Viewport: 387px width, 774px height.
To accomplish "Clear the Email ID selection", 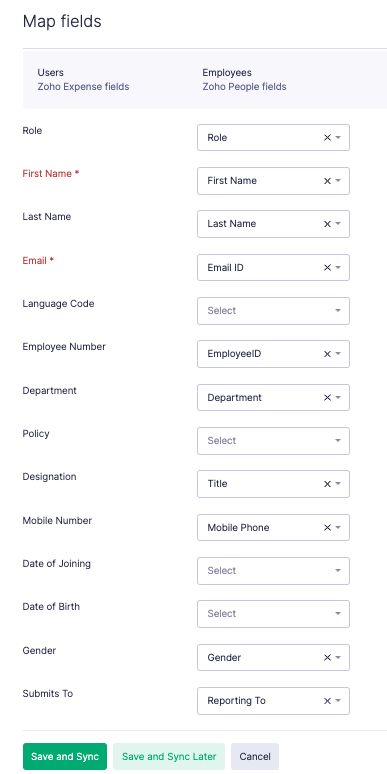I will pos(327,268).
